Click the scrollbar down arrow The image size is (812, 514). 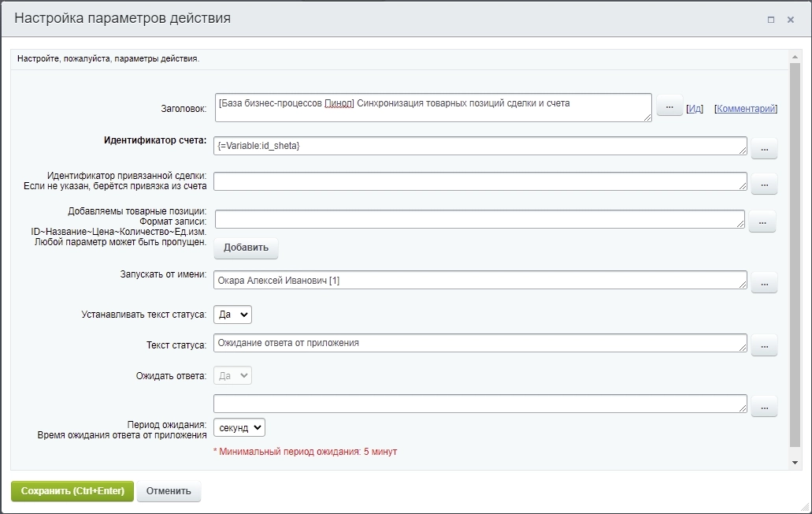(795, 463)
